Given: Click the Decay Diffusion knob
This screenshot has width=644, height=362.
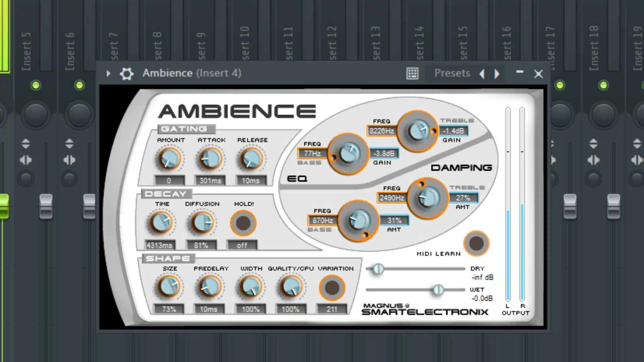Looking at the screenshot, I should 203,222.
